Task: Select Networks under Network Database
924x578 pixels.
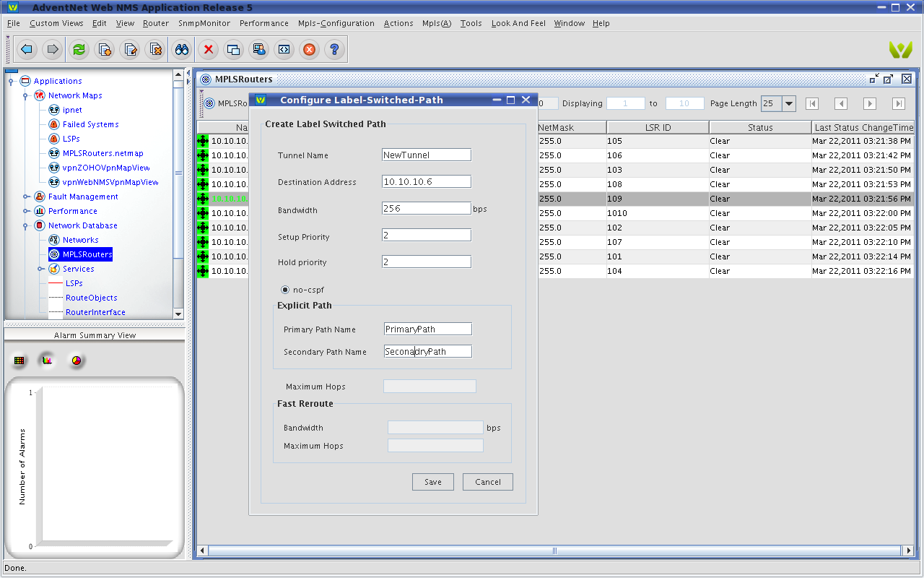Action: pos(80,240)
